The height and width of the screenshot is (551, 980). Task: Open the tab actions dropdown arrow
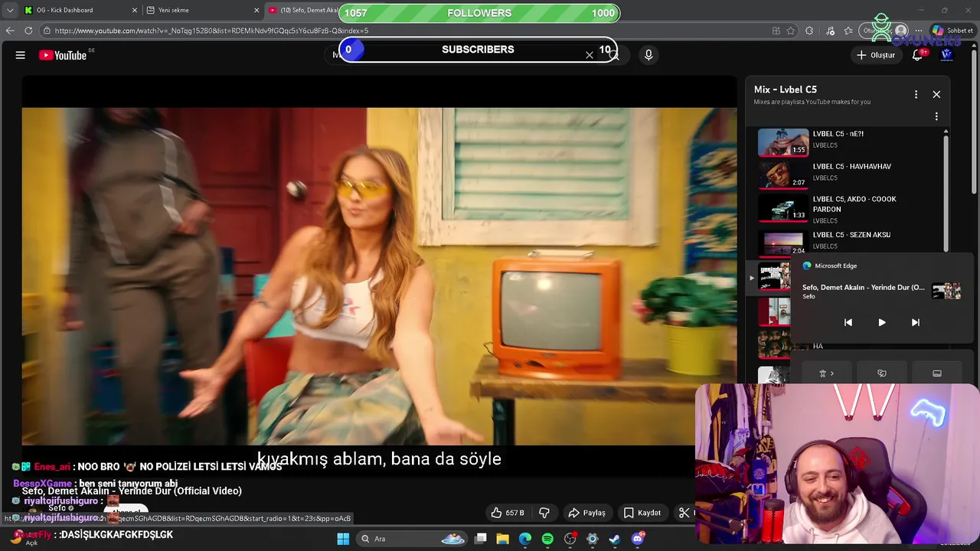click(9, 10)
